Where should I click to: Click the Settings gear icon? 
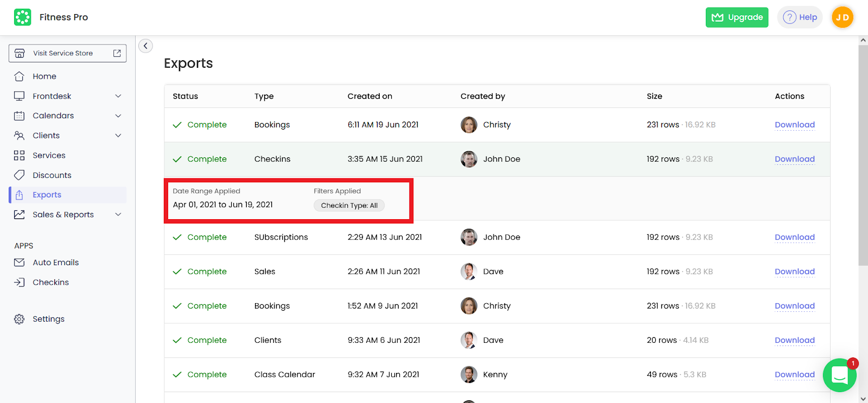(x=20, y=319)
